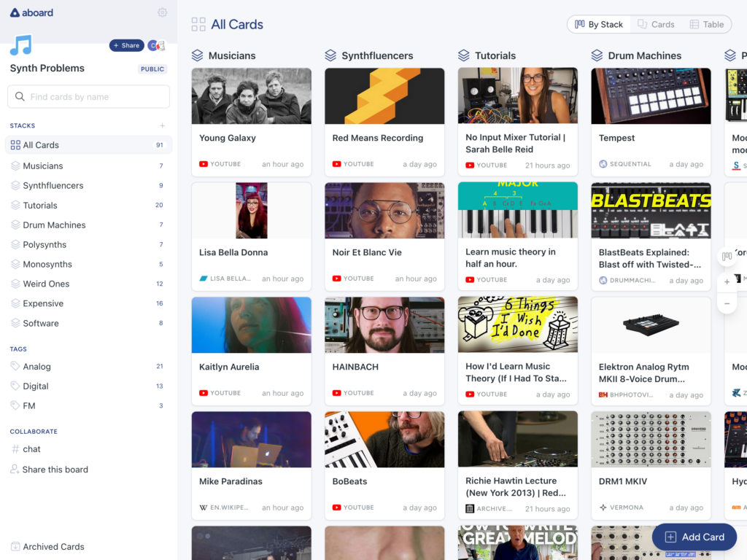Click YouTube icon on Young Galaxy card
747x560 pixels.
(204, 164)
